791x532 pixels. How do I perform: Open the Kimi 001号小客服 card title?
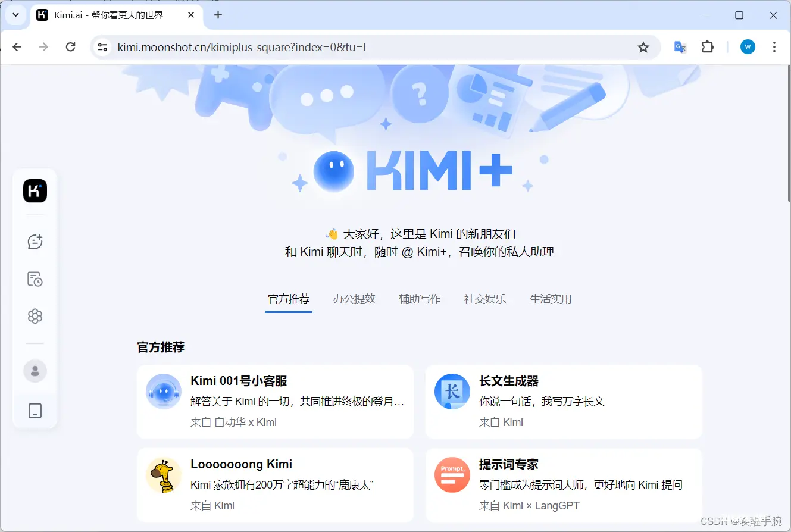(239, 381)
